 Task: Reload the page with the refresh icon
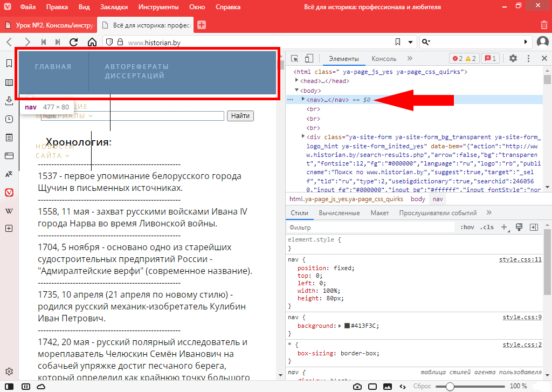(x=74, y=42)
